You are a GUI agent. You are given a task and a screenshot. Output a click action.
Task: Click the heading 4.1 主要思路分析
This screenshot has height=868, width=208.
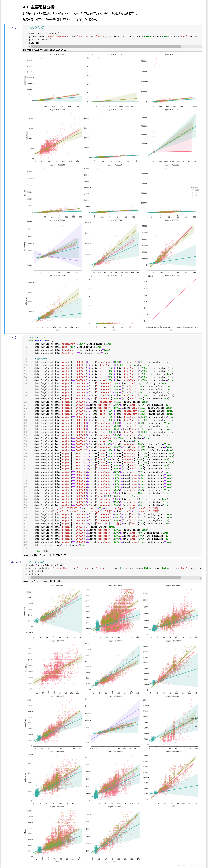click(39, 7)
